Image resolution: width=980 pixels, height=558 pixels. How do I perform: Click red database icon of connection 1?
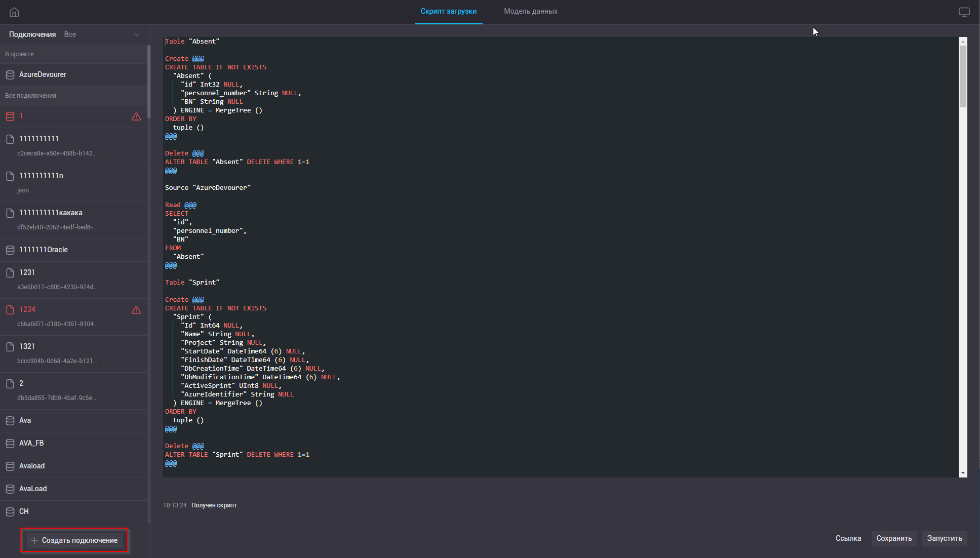click(10, 116)
